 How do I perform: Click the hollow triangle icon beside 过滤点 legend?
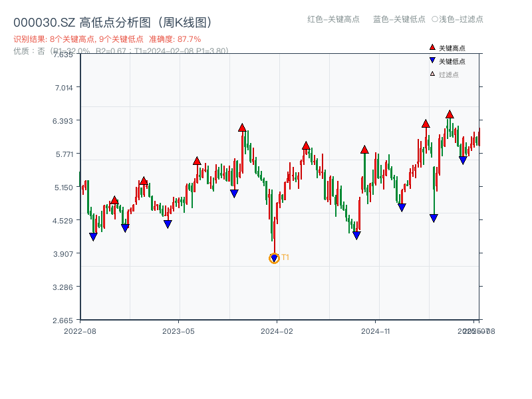pos(432,74)
